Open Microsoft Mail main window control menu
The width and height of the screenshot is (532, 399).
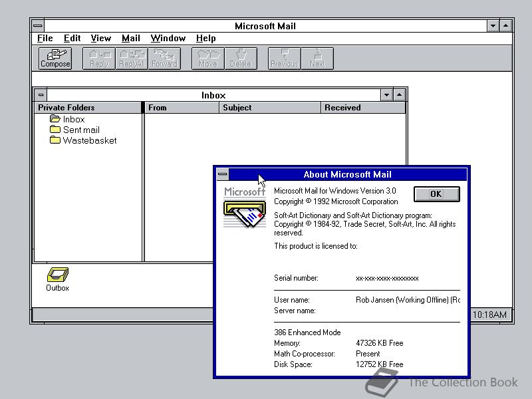coord(38,26)
